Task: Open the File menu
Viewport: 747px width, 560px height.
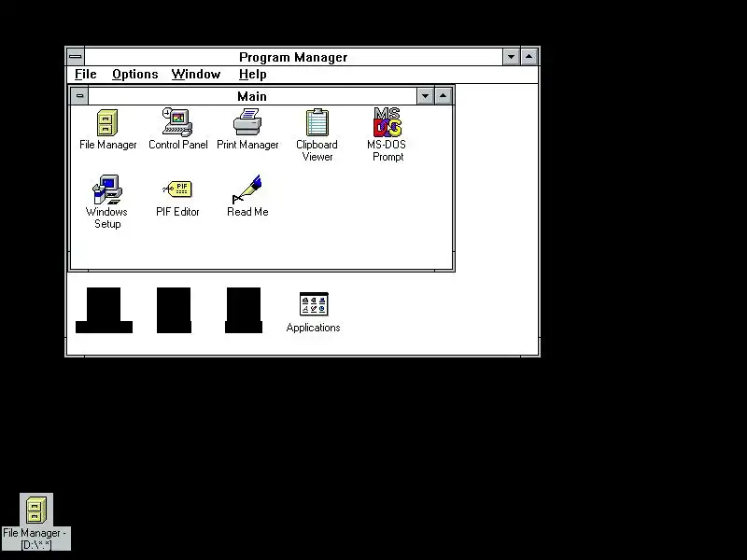Action: [x=86, y=75]
